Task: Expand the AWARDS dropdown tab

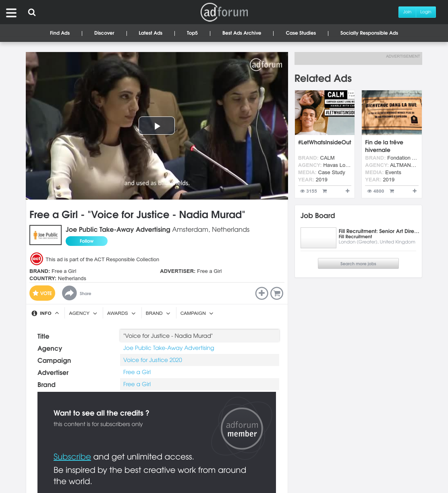Action: point(121,313)
